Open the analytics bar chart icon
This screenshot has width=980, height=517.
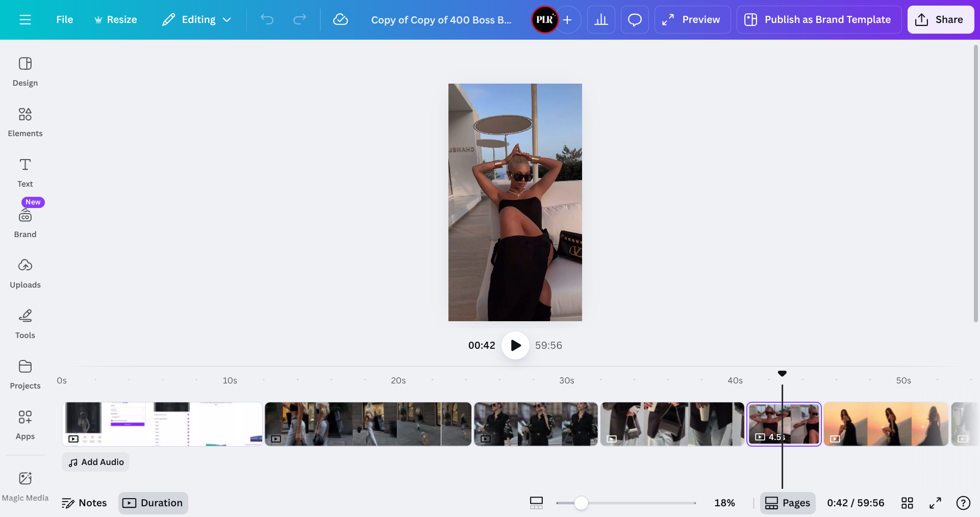(601, 19)
